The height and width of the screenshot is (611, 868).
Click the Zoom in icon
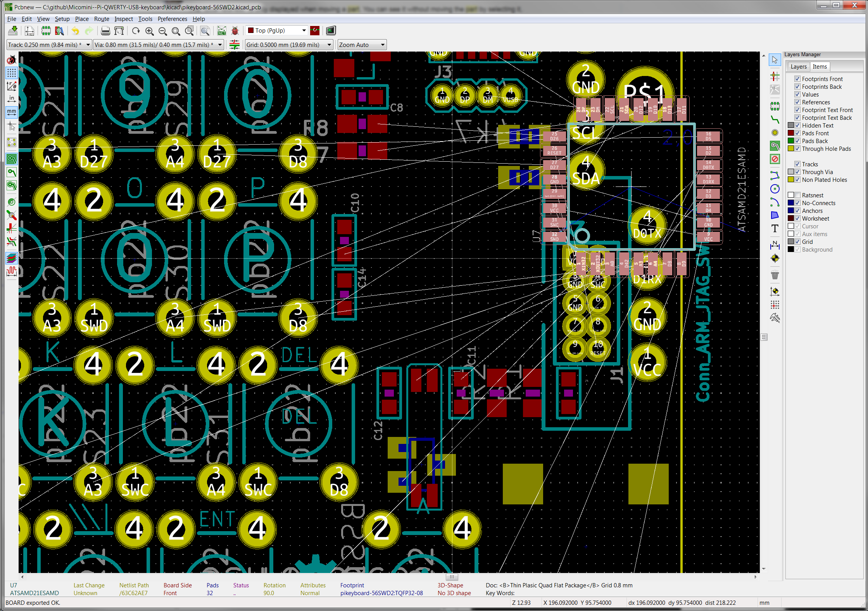coord(149,31)
